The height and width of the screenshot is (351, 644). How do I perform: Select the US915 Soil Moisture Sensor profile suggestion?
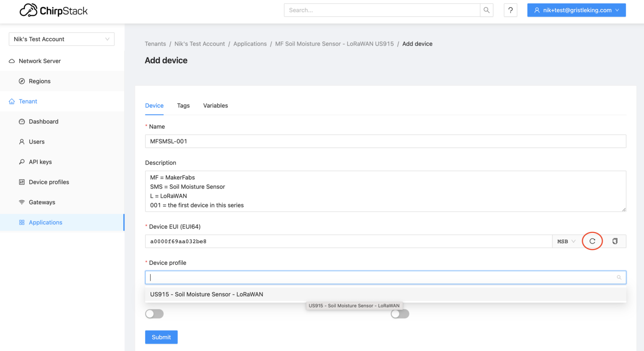tap(206, 294)
